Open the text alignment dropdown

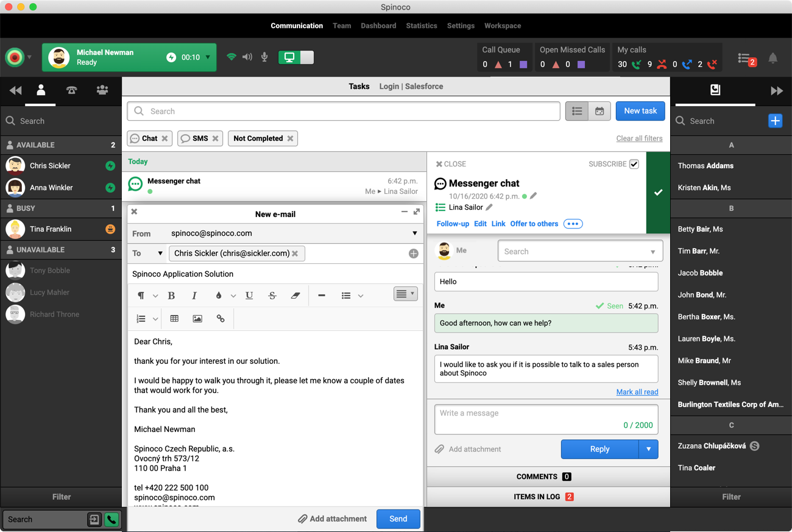pos(405,294)
